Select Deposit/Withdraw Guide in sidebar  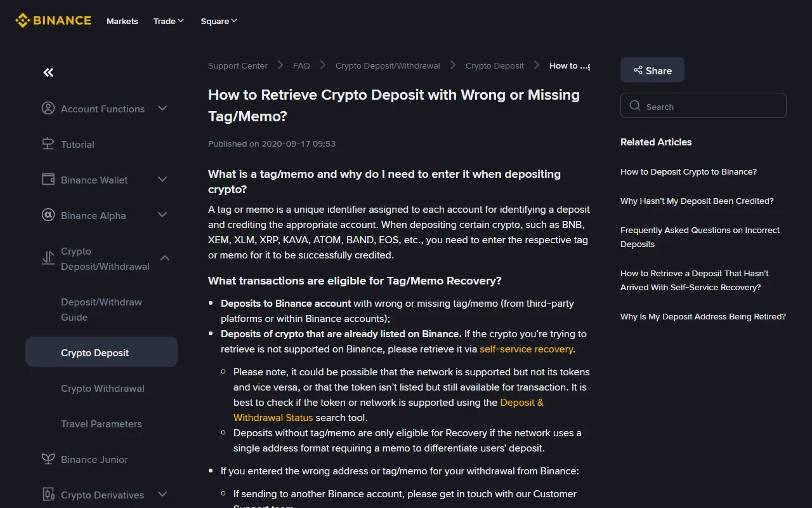(x=101, y=309)
